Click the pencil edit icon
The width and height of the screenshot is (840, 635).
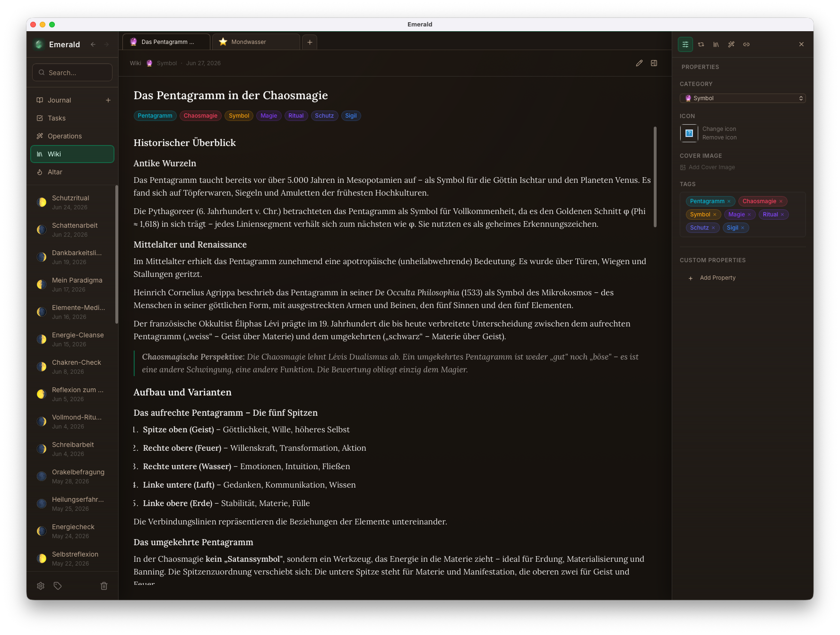click(x=639, y=63)
